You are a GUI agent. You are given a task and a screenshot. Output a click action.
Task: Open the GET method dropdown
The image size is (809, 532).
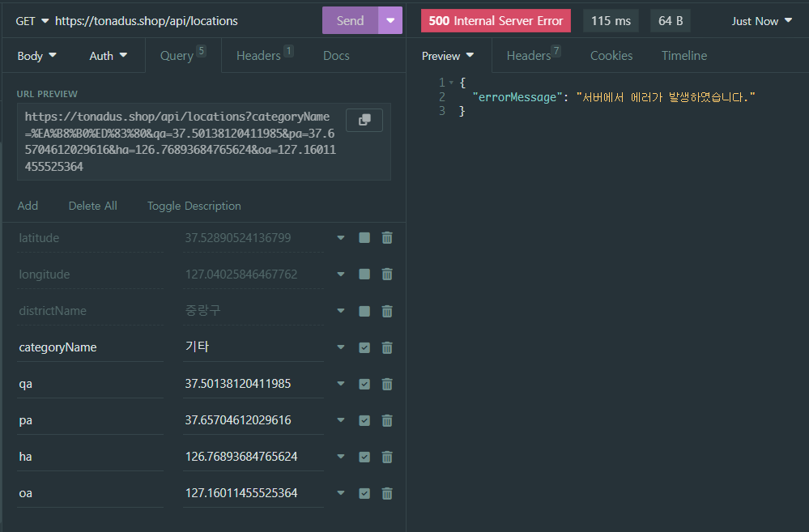(x=32, y=21)
